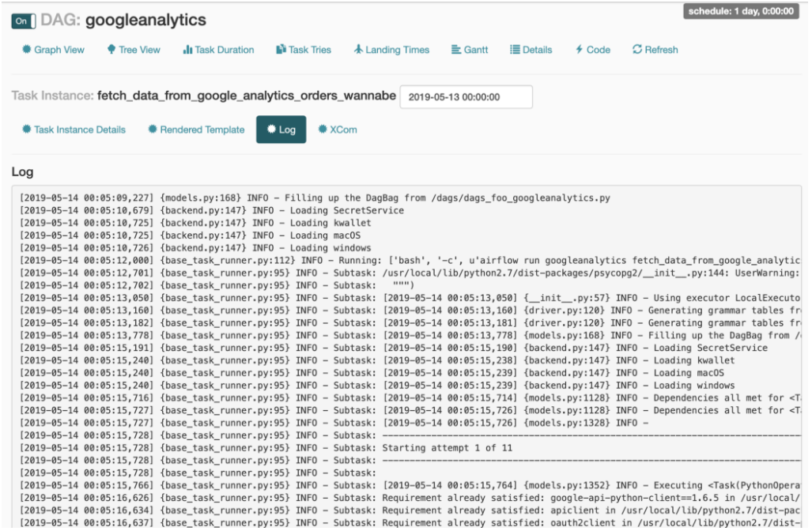Click log line 'Starting attempt 1 of 11'
Viewport: 812px width, 531px height.
coord(266,448)
